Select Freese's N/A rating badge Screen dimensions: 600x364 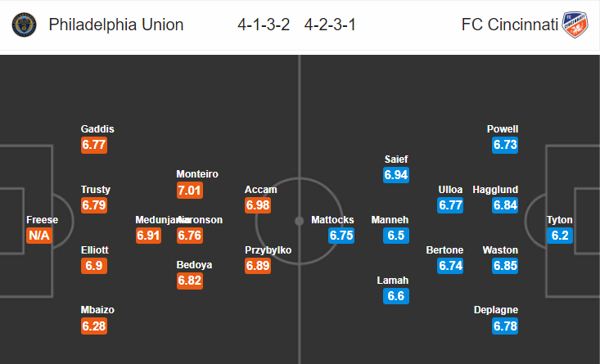point(39,236)
